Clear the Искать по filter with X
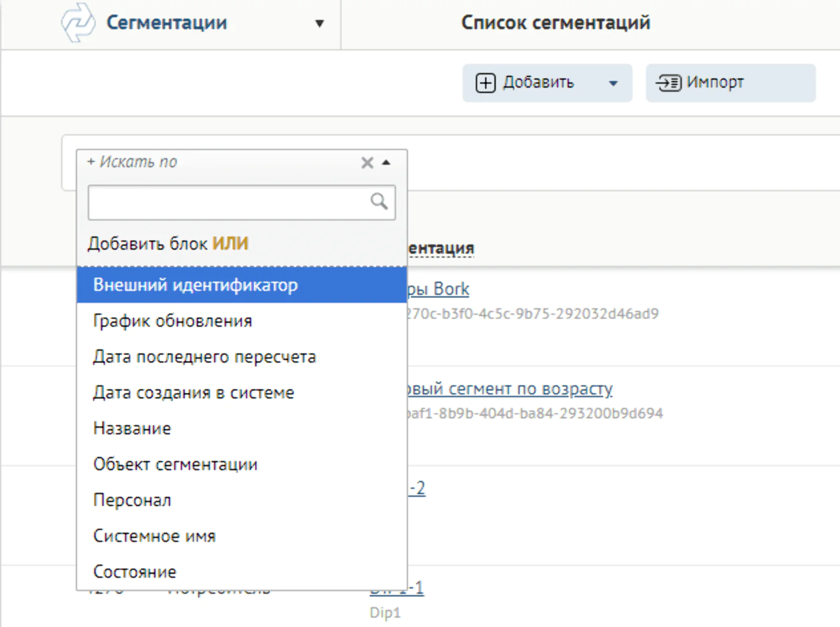Screen dimensions: 840x627 coord(367,163)
